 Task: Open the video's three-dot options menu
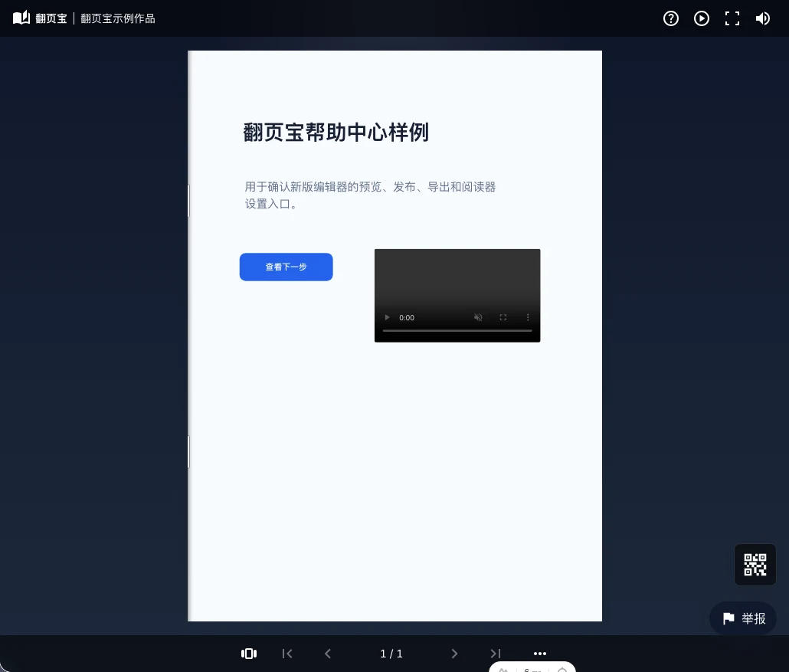[528, 317]
